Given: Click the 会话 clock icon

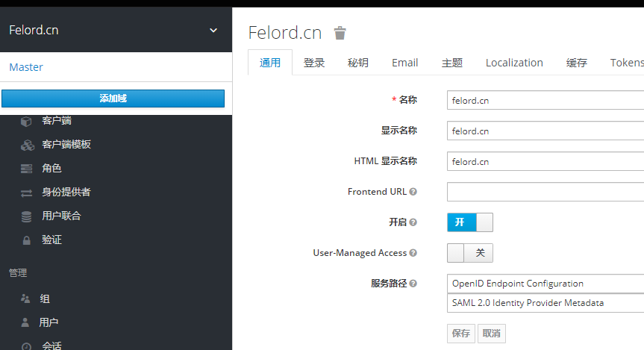Looking at the screenshot, I should pyautogui.click(x=26, y=346).
